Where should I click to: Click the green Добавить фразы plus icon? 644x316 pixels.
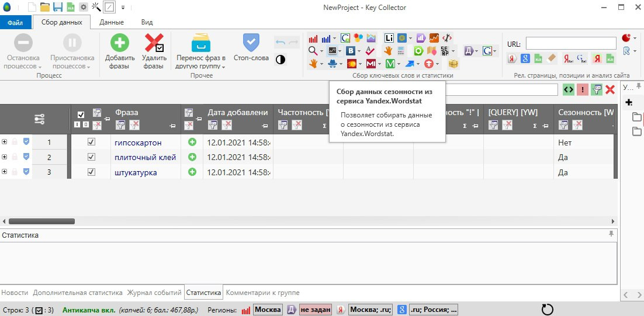[120, 43]
